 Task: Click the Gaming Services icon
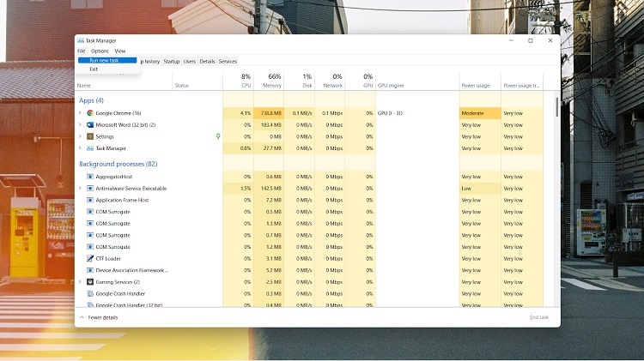89,281
